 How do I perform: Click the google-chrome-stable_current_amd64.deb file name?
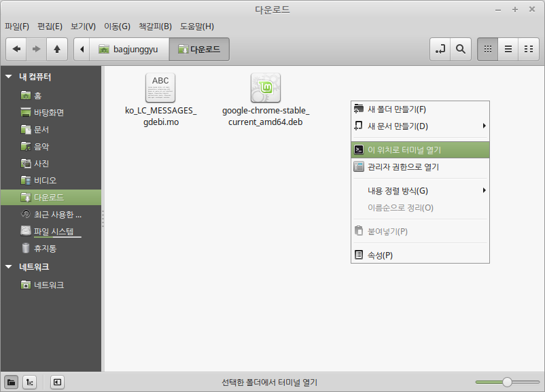pos(266,116)
